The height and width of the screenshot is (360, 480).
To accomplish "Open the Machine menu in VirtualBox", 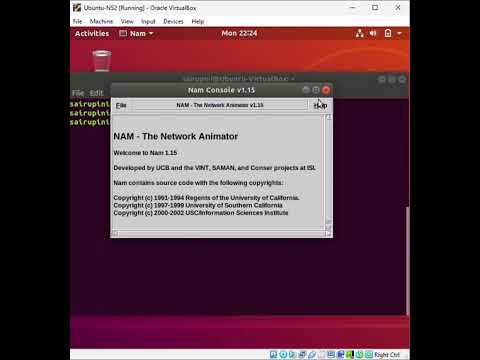I will click(x=101, y=21).
